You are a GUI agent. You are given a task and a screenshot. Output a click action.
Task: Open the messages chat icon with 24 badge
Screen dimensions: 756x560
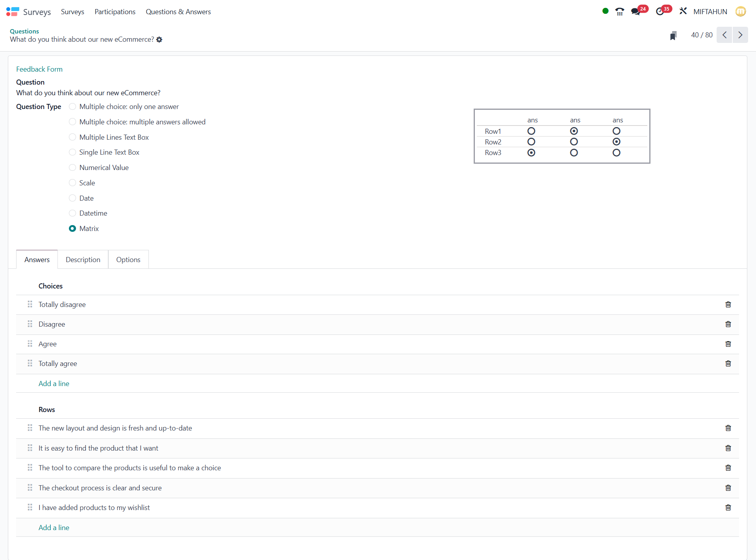[x=636, y=11]
